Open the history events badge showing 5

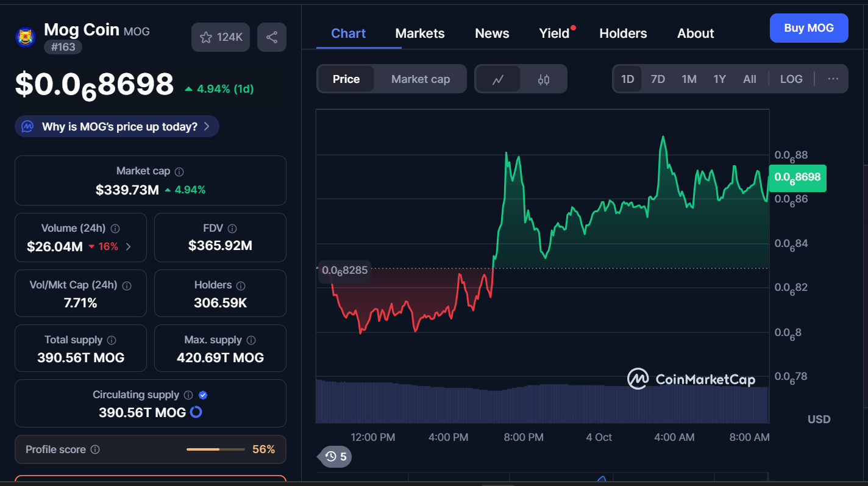(336, 456)
